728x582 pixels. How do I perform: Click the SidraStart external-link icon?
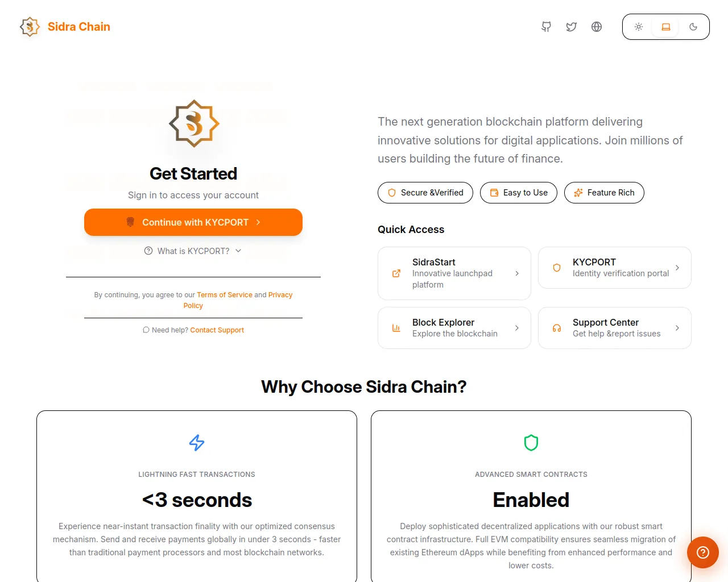click(x=396, y=273)
